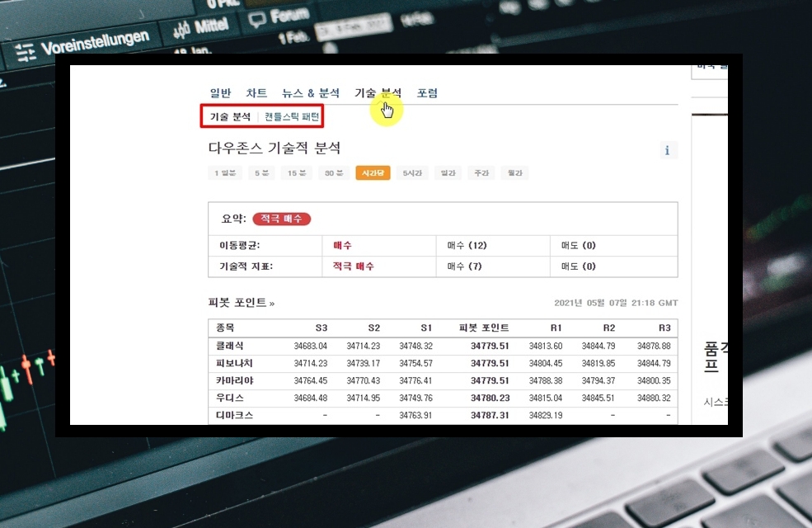Open the 포럼 tab

(x=427, y=93)
